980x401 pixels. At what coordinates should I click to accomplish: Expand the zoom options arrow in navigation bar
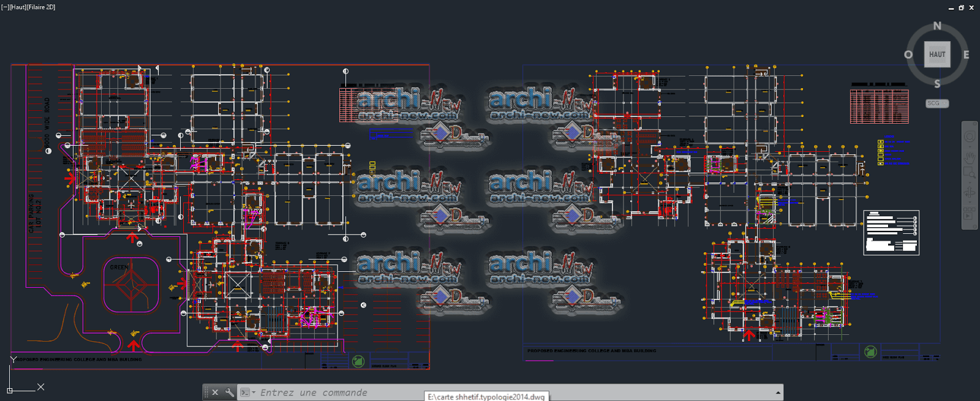pos(970,182)
